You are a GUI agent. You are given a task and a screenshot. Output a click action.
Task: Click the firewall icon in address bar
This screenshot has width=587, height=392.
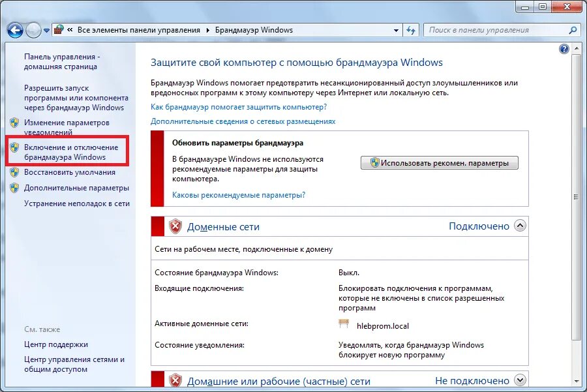pyautogui.click(x=59, y=29)
